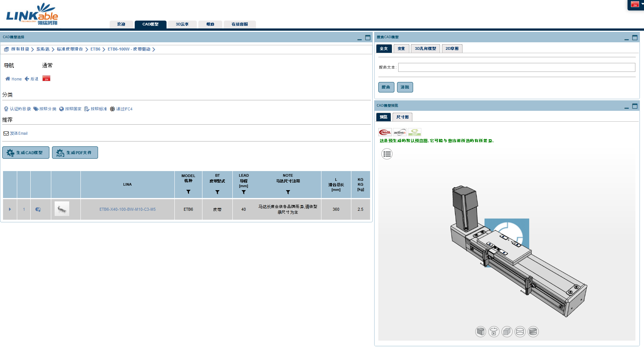Open the 3D viewer list menu icon

point(387,154)
